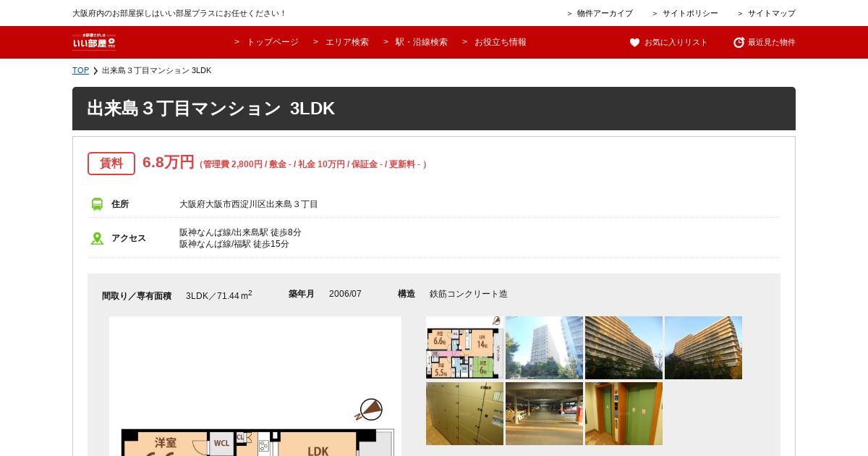The image size is (868, 456).
Task: Open エリア検索 menu item
Action: (347, 42)
